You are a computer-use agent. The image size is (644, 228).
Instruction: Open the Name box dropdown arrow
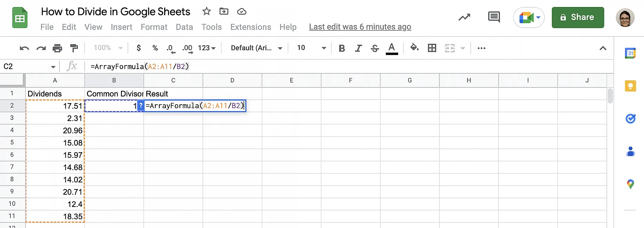coord(53,67)
